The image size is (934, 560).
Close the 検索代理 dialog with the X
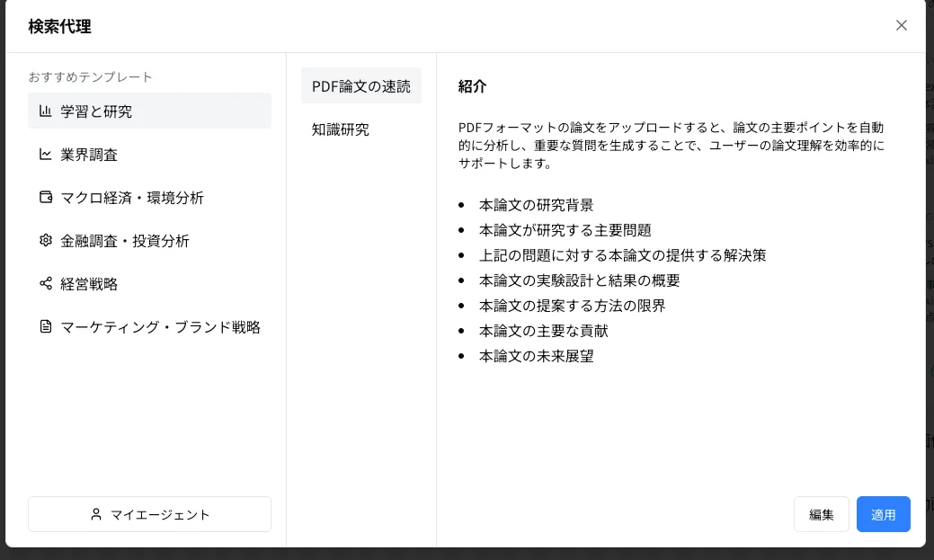[x=902, y=25]
